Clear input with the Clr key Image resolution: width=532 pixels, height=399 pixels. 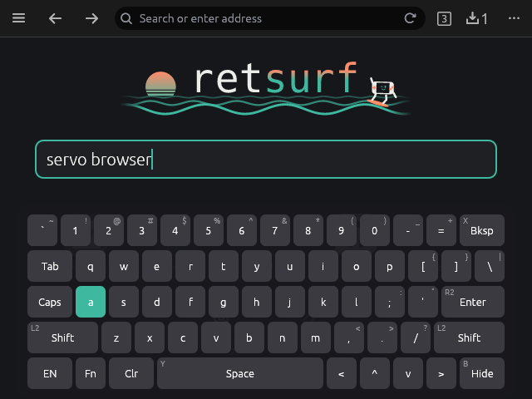(131, 373)
